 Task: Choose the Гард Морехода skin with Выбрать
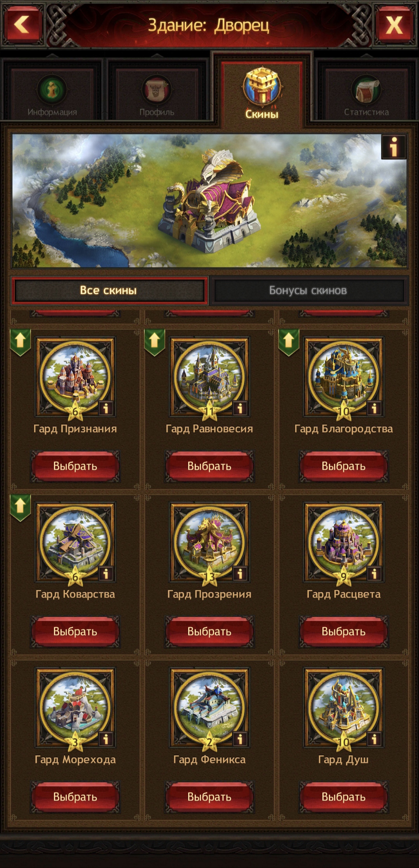tap(75, 797)
